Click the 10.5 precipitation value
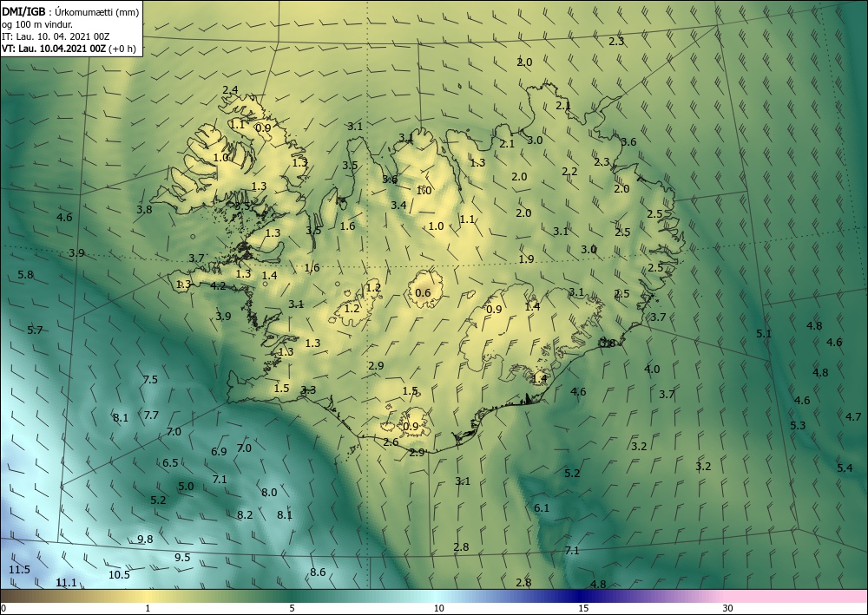This screenshot has width=868, height=615. pyautogui.click(x=119, y=574)
